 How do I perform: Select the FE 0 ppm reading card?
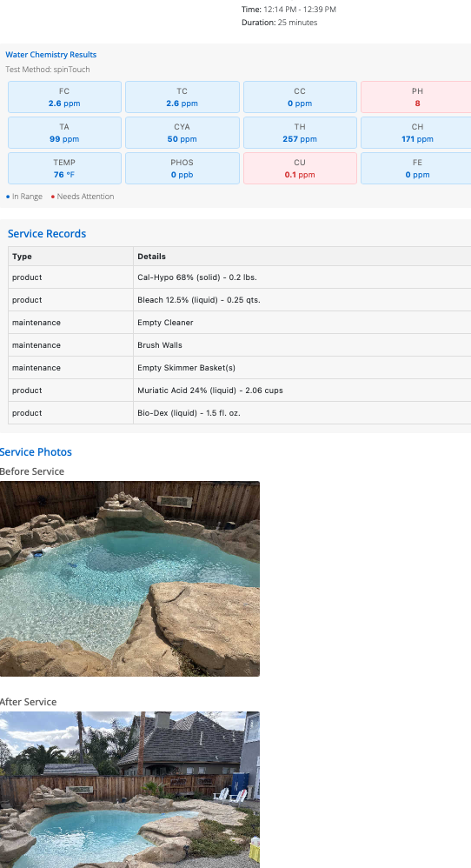point(416,168)
